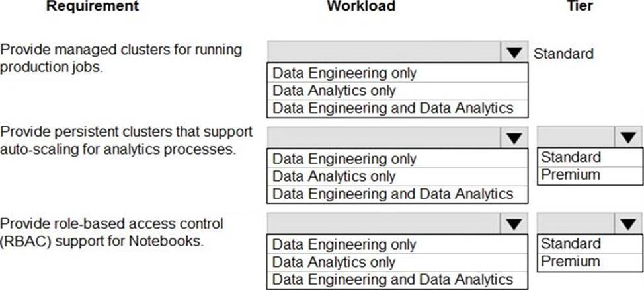Select Data Engineering only for production jobs
The height and width of the screenshot is (290, 644).
click(x=397, y=73)
